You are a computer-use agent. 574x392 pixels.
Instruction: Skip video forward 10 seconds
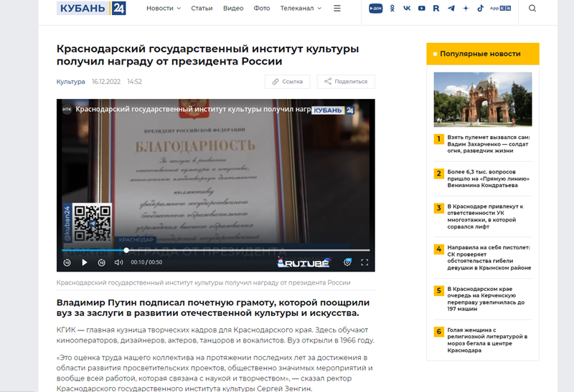pyautogui.click(x=102, y=262)
